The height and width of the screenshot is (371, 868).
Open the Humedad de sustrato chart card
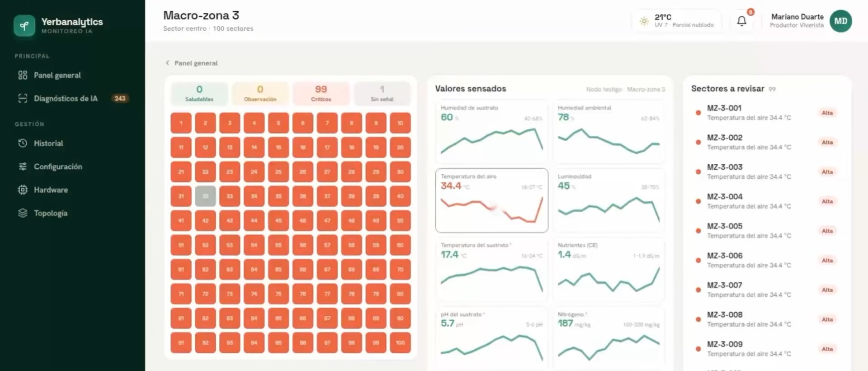tap(492, 132)
